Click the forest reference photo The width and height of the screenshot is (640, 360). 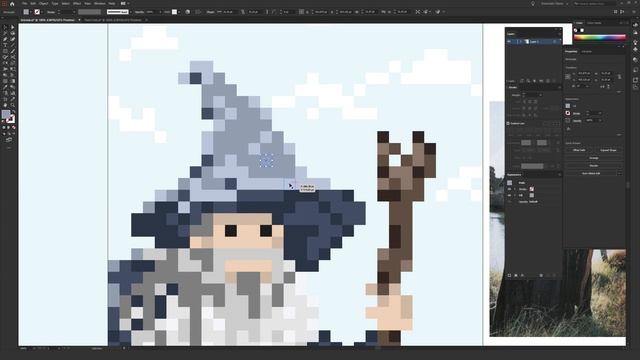pos(558,292)
